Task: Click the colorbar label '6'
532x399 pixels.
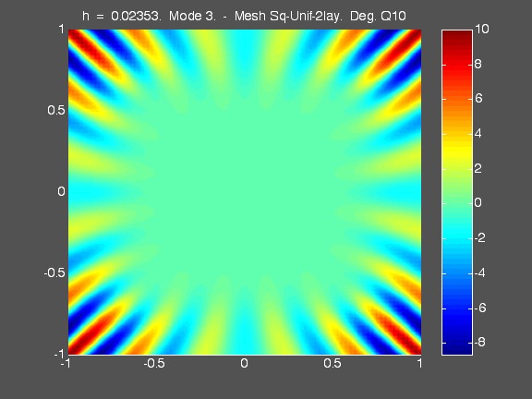Action: click(x=478, y=99)
